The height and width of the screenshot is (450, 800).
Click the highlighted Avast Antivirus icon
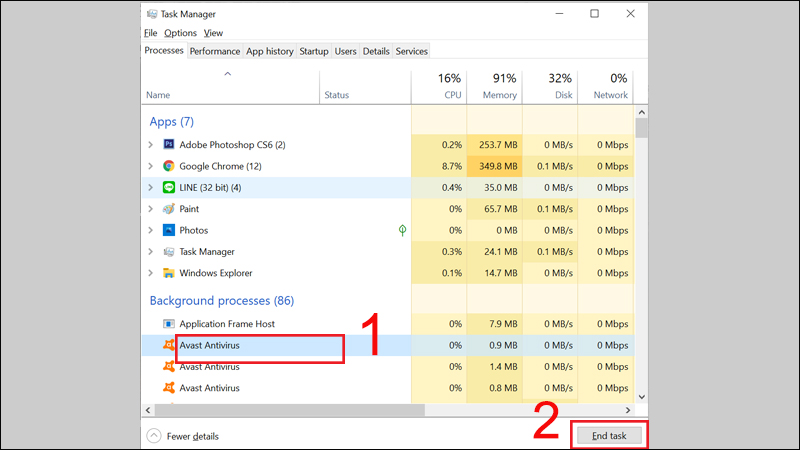168,345
